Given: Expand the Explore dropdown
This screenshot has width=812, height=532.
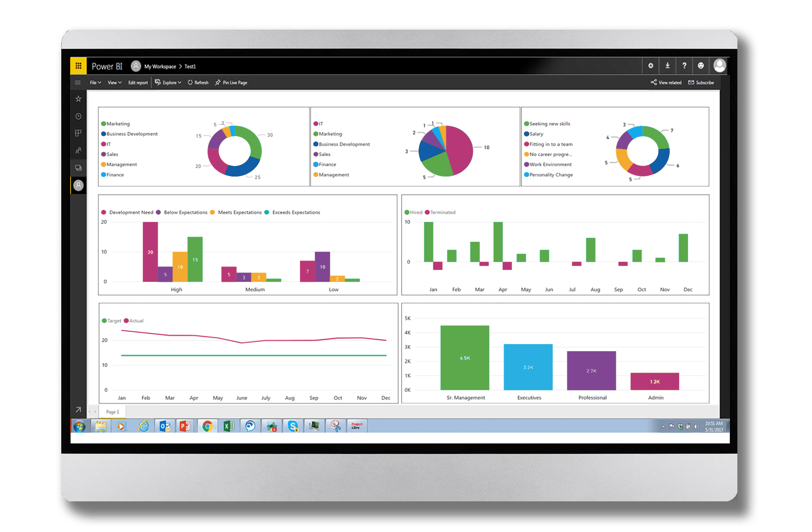Looking at the screenshot, I should [x=168, y=83].
